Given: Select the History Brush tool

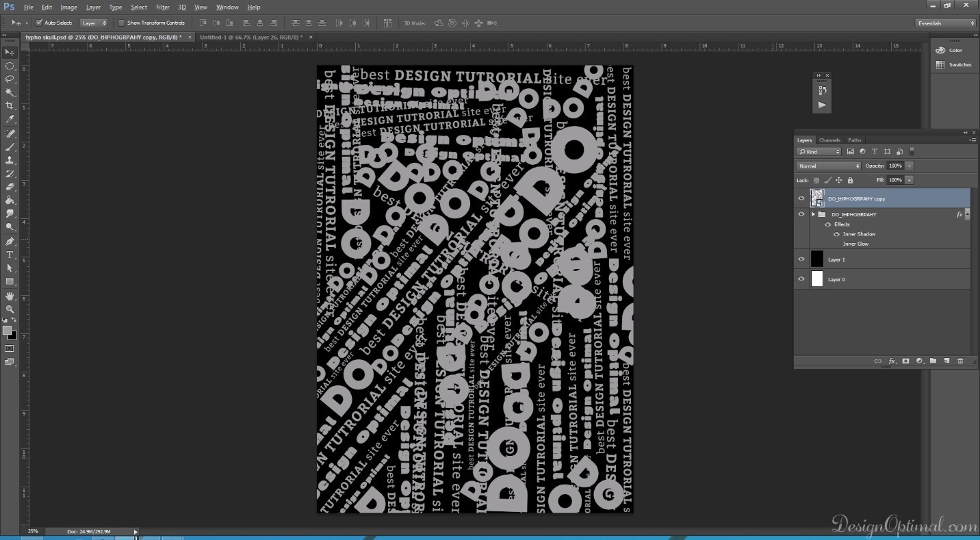Looking at the screenshot, I should 10,173.
